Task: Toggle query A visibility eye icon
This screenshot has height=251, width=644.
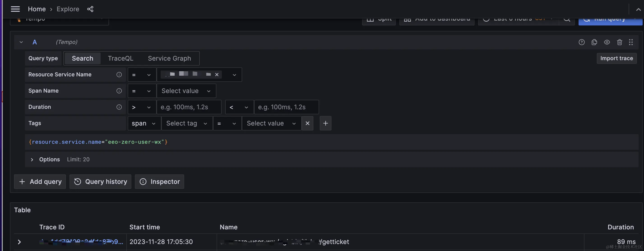Action: point(607,42)
